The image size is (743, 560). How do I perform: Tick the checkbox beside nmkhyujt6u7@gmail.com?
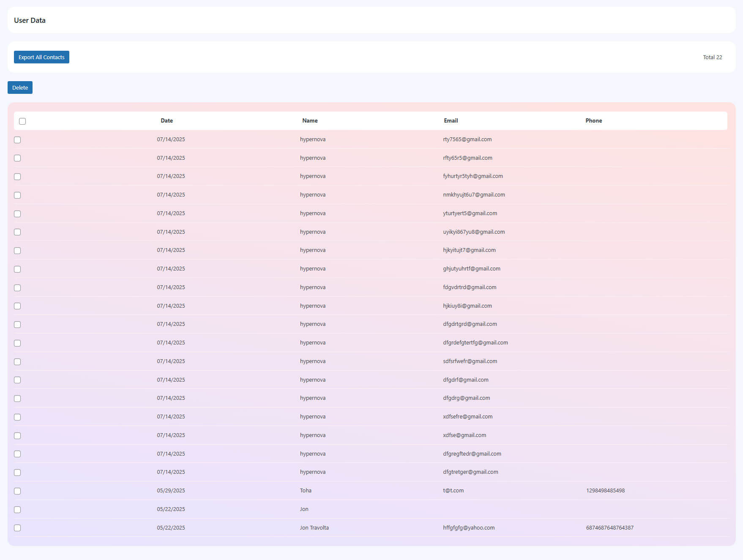[x=17, y=195]
